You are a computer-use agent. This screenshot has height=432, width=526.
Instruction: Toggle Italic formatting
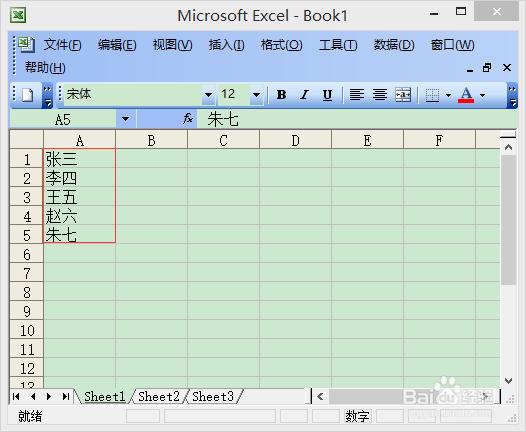(x=305, y=95)
